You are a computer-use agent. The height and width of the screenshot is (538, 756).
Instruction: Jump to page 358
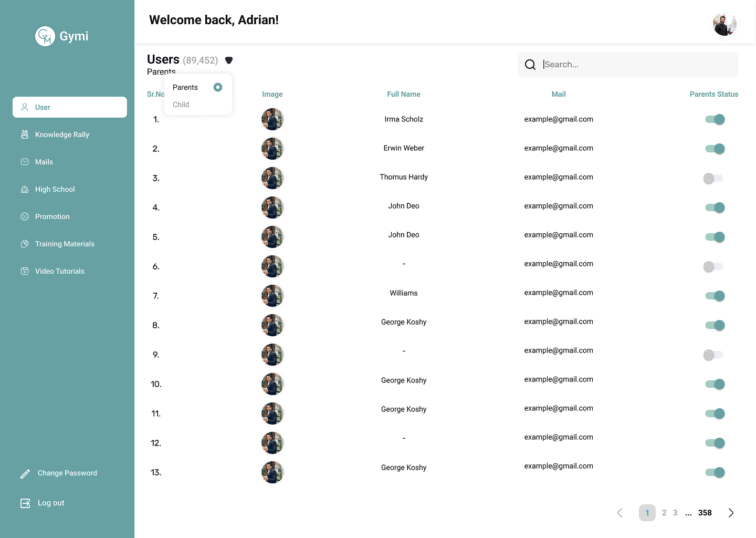(x=705, y=512)
